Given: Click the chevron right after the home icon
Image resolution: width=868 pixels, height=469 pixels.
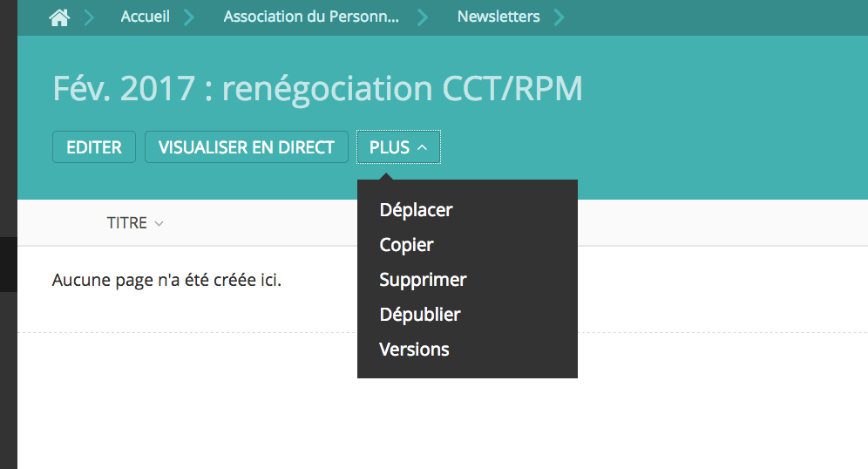Looking at the screenshot, I should pos(89,17).
